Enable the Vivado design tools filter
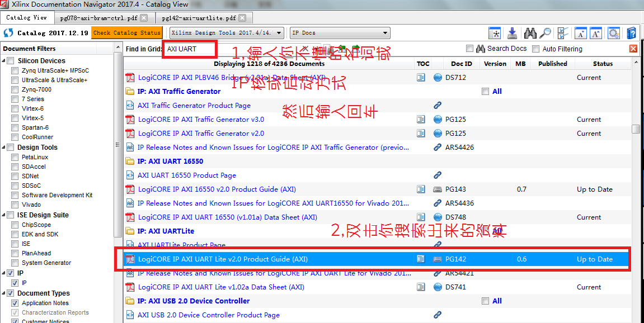 click(15, 205)
